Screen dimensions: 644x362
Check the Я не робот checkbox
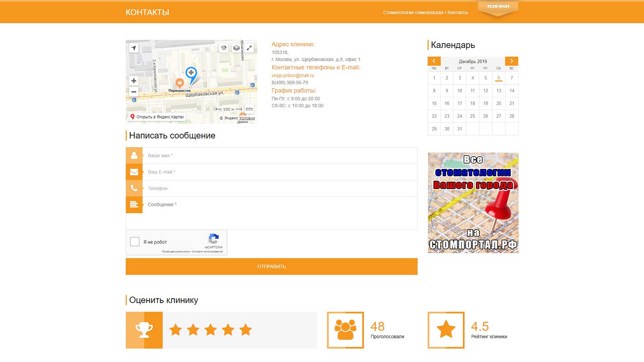point(135,242)
